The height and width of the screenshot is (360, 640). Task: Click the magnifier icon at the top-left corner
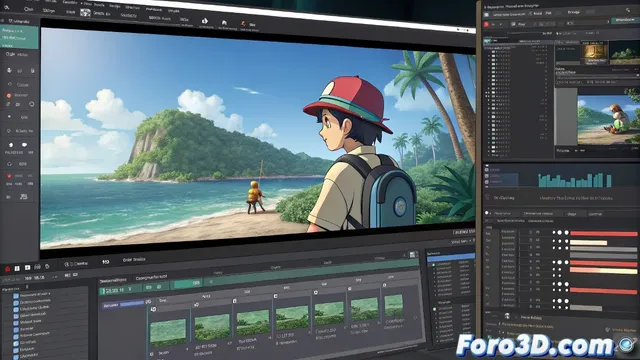pyautogui.click(x=7, y=7)
